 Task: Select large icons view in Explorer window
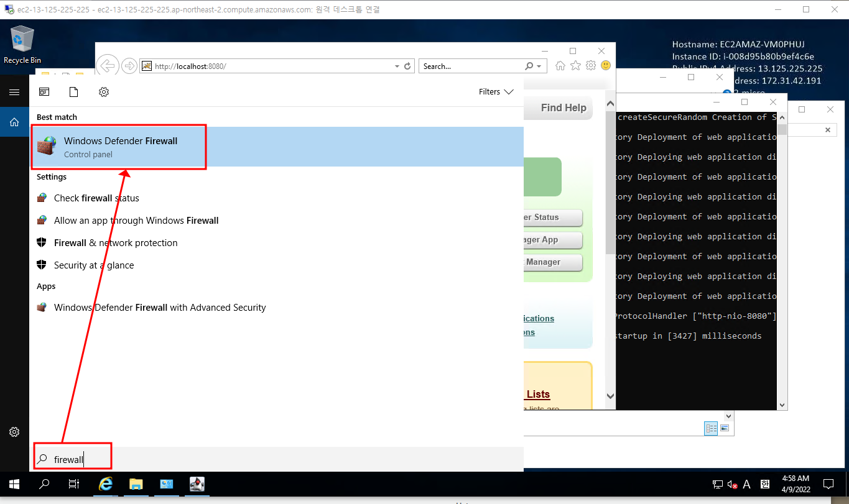click(x=726, y=428)
